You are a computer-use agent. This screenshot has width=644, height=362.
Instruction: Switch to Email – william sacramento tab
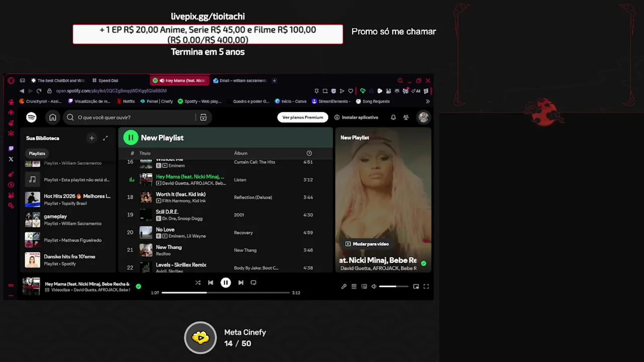tap(239, 80)
